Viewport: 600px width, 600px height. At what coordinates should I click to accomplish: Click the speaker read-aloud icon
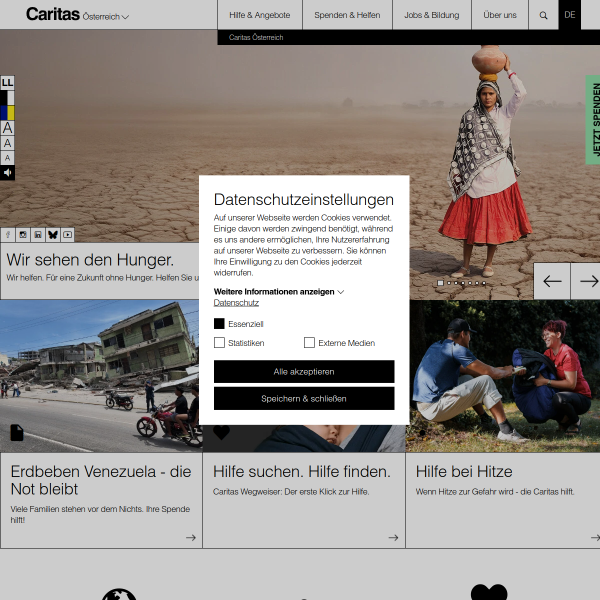(7, 173)
